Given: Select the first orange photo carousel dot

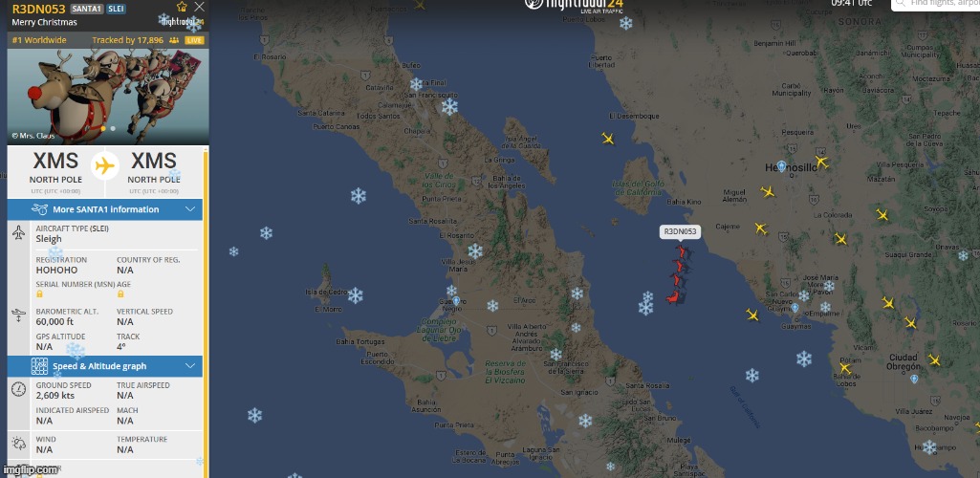Looking at the screenshot, I should tap(104, 128).
